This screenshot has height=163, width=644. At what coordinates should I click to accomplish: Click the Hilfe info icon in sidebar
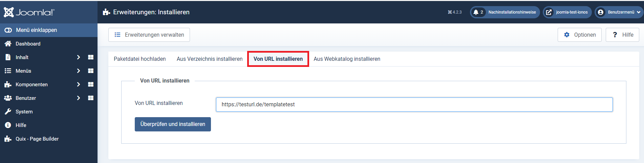pos(8,125)
